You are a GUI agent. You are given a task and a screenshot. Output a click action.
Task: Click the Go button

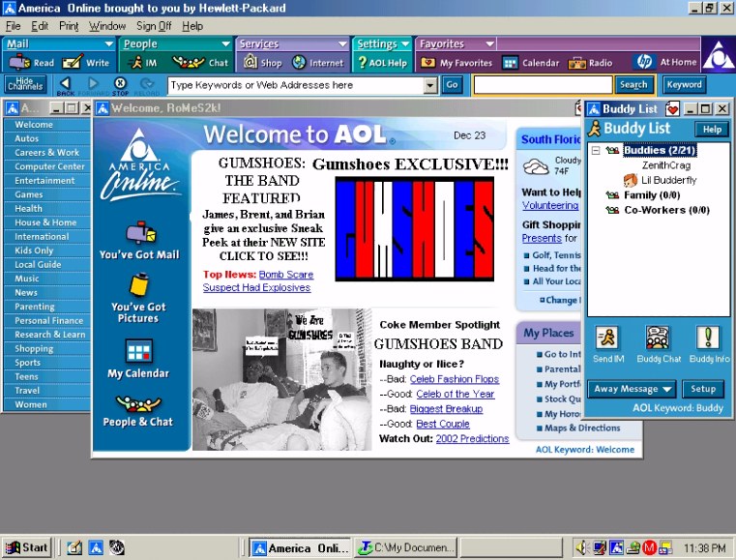pos(452,85)
